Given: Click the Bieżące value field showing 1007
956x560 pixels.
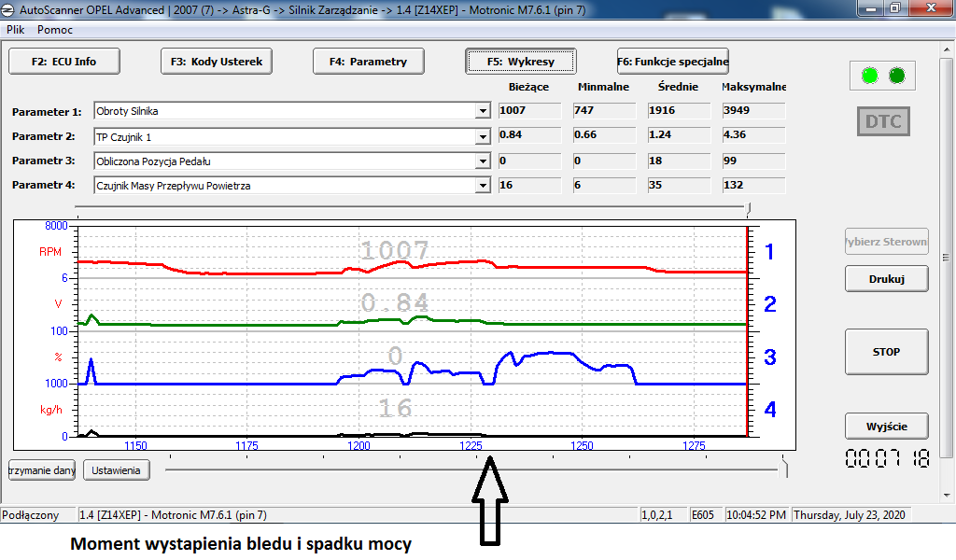Looking at the screenshot, I should click(x=527, y=111).
